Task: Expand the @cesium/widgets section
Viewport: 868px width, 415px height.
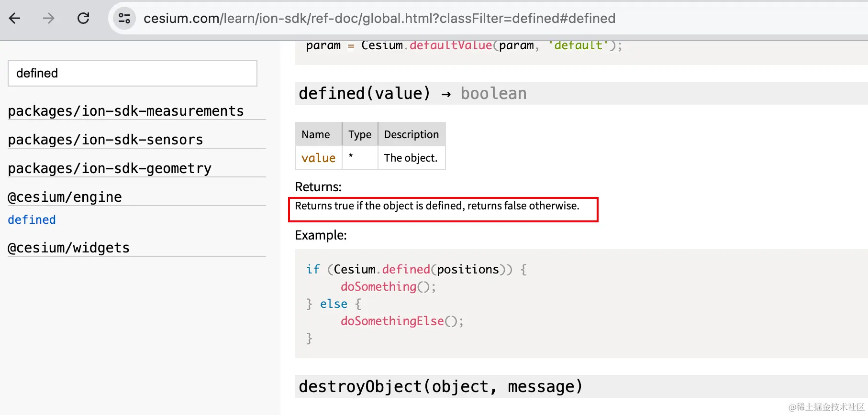Action: (68, 248)
